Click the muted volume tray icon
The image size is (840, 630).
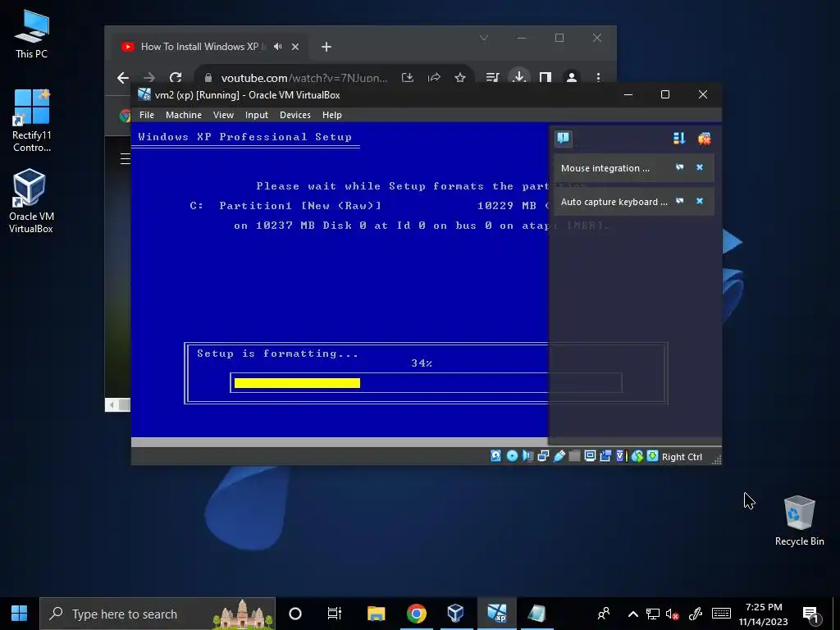click(673, 614)
